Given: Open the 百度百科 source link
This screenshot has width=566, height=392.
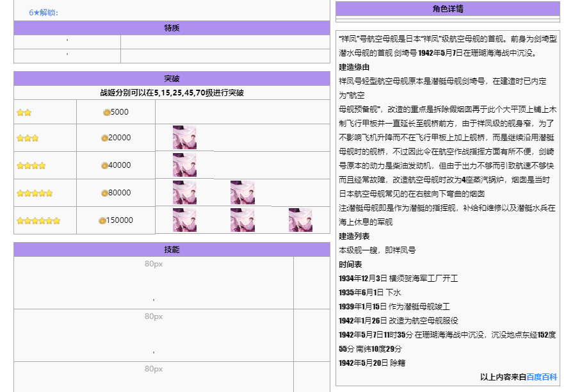Looking at the screenshot, I should click(542, 377).
